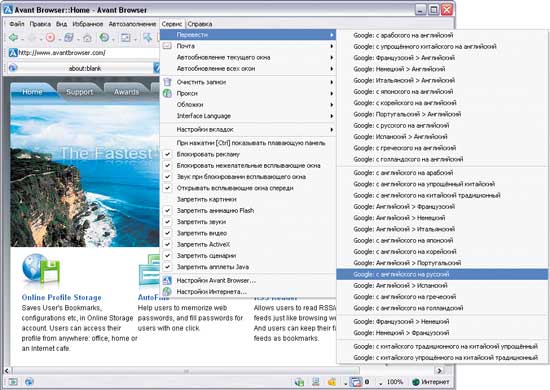
Task: Expand the Прокси submenu
Action: click(x=248, y=93)
